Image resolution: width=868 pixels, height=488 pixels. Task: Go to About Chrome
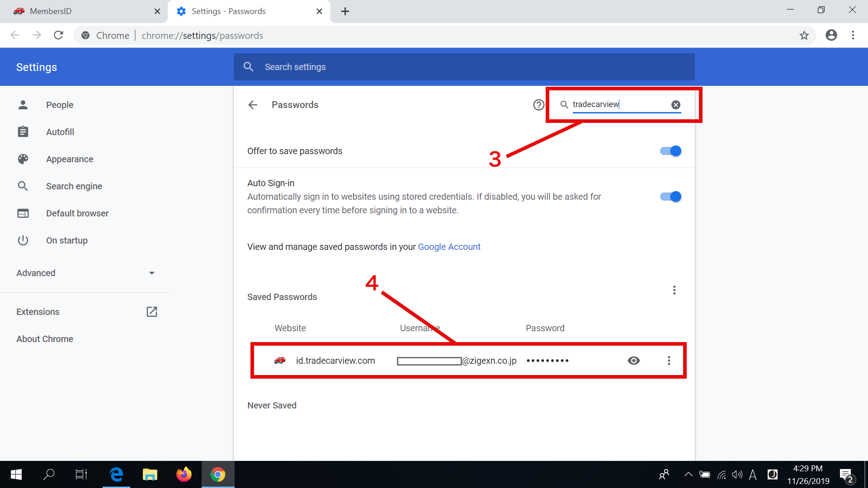pyautogui.click(x=45, y=339)
